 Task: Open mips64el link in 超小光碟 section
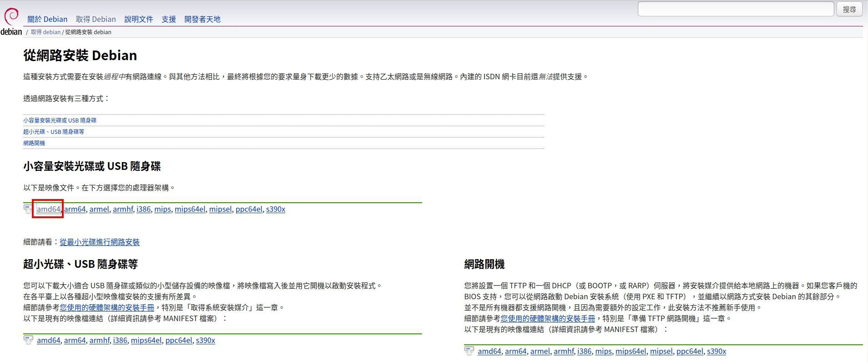coord(146,340)
